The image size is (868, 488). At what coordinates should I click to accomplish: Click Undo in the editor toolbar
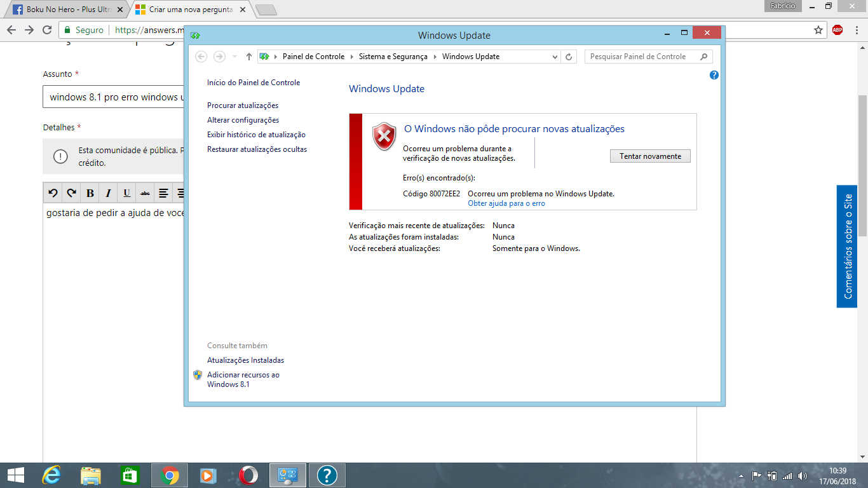coord(53,193)
